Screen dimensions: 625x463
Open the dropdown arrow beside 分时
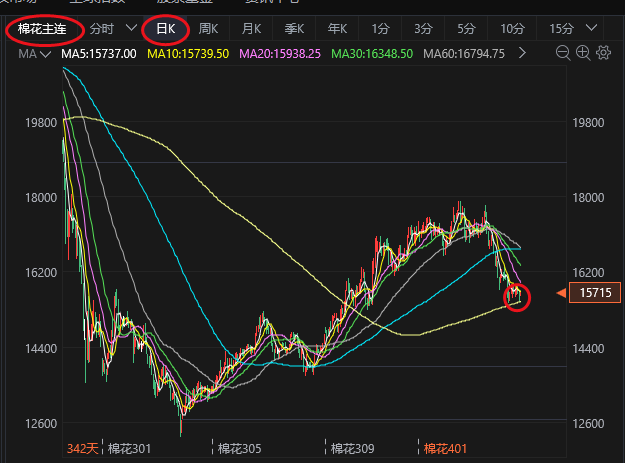pyautogui.click(x=130, y=29)
